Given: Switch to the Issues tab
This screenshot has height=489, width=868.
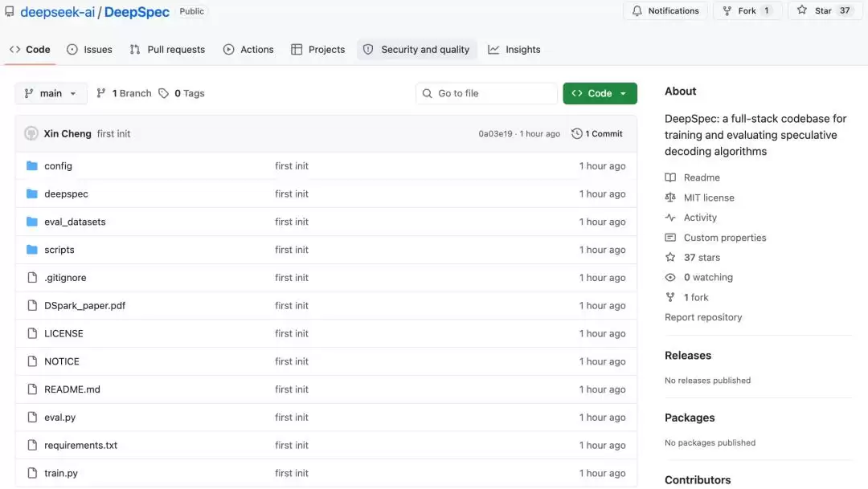Looking at the screenshot, I should click(89, 49).
